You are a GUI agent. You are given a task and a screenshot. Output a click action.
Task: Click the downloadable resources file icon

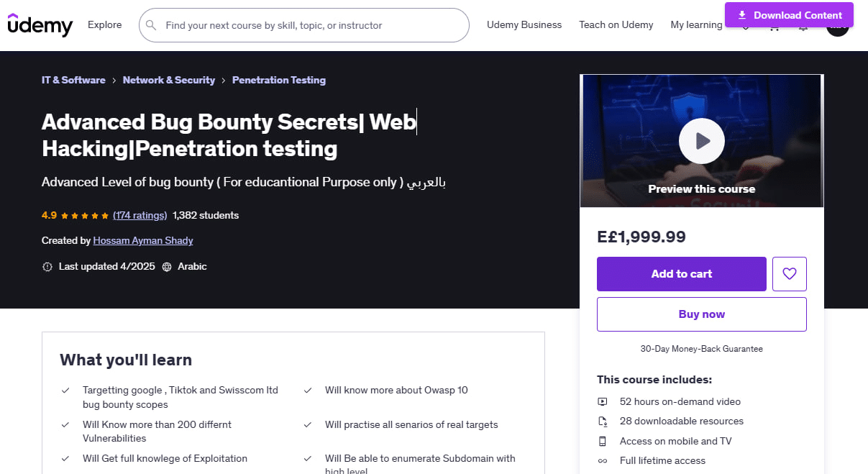click(603, 421)
